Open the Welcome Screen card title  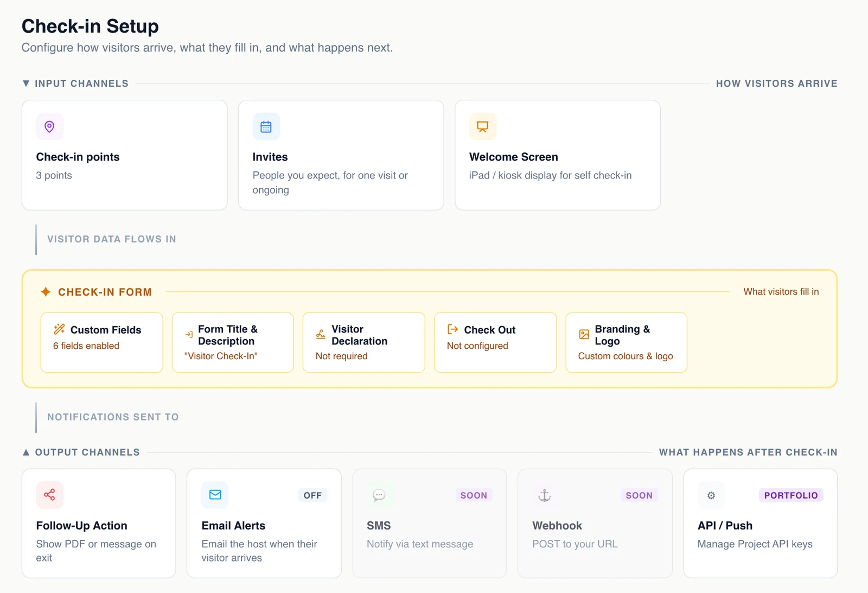(514, 157)
